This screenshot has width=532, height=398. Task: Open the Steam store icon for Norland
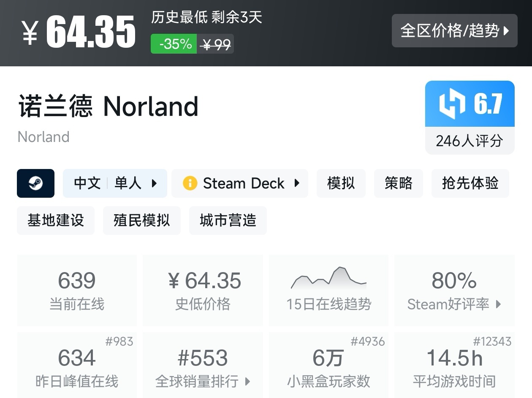[x=35, y=183]
